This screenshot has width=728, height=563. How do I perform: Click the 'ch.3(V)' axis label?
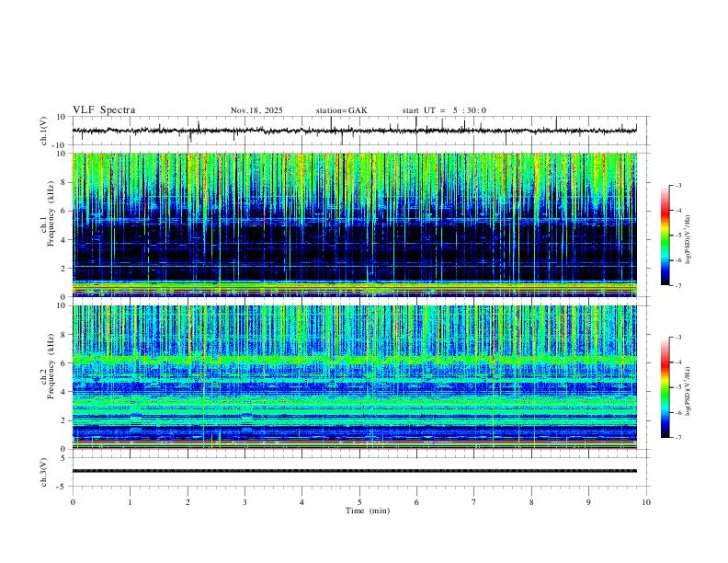point(44,472)
